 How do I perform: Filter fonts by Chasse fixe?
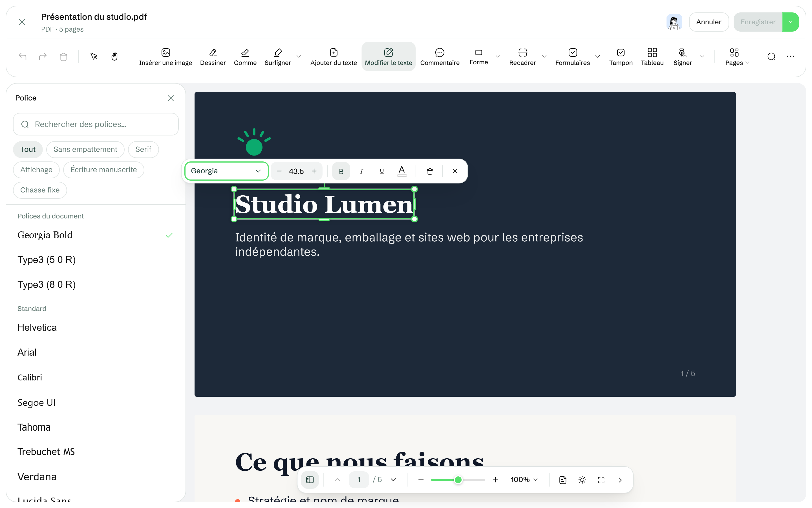coord(40,190)
